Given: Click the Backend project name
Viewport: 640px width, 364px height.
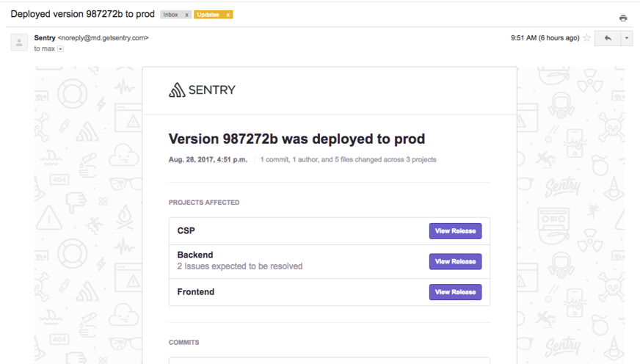Looking at the screenshot, I should (195, 255).
